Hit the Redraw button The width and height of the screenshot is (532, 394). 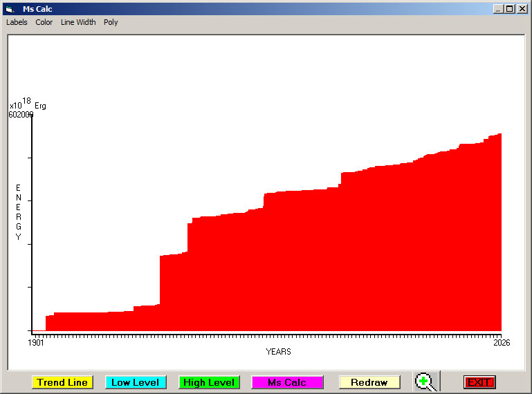pyautogui.click(x=369, y=382)
